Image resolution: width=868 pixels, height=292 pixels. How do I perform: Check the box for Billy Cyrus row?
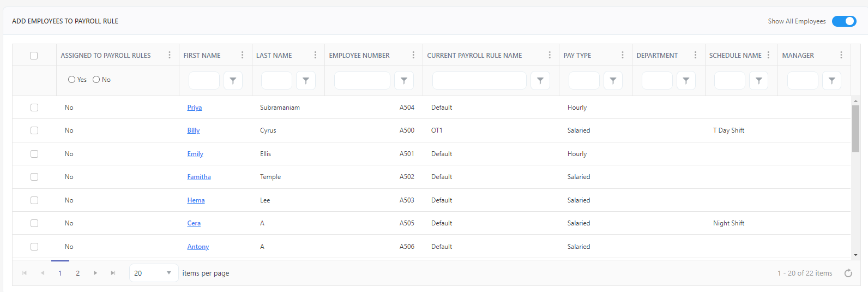[34, 130]
